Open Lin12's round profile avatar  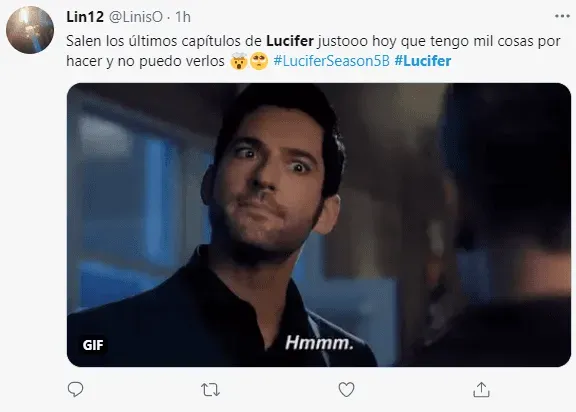pos(30,30)
